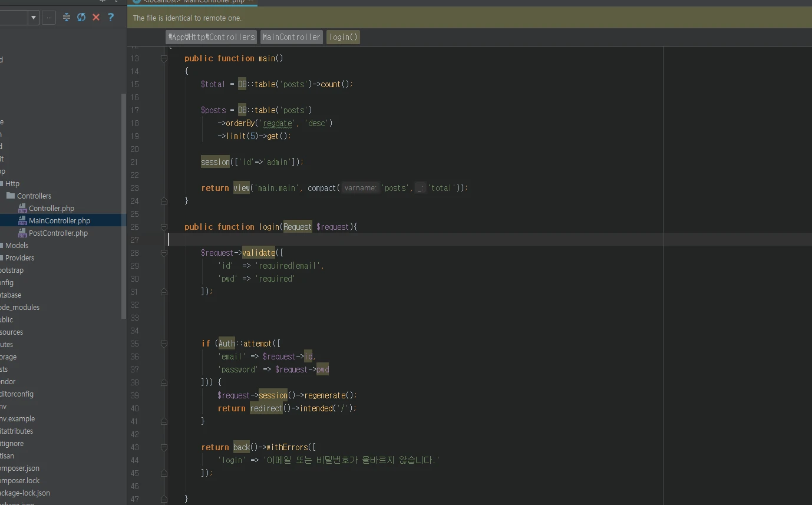The height and width of the screenshot is (505, 812).
Task: Click the Controllers folder icon
Action: coord(11,196)
